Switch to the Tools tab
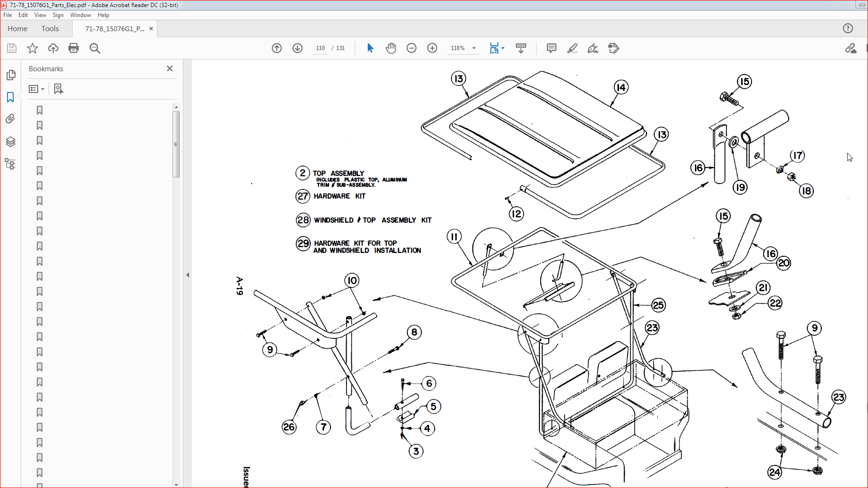Image resolution: width=868 pixels, height=488 pixels. click(x=50, y=28)
